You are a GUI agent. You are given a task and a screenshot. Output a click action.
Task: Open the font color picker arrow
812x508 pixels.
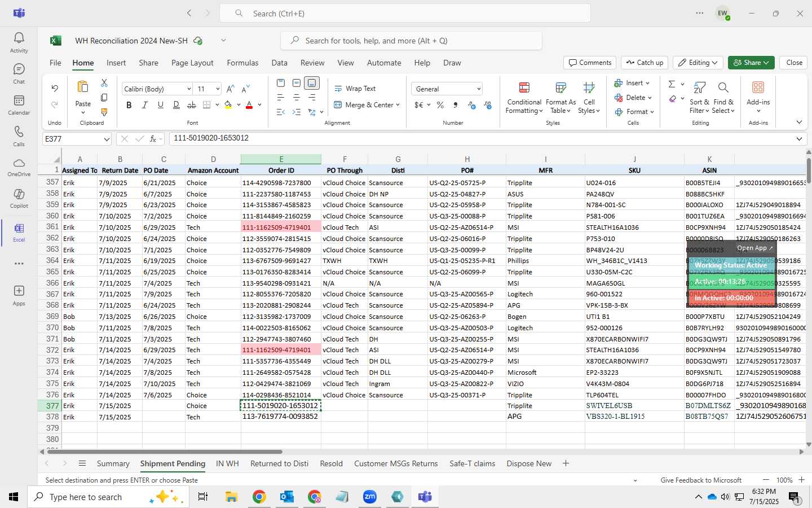(x=259, y=105)
